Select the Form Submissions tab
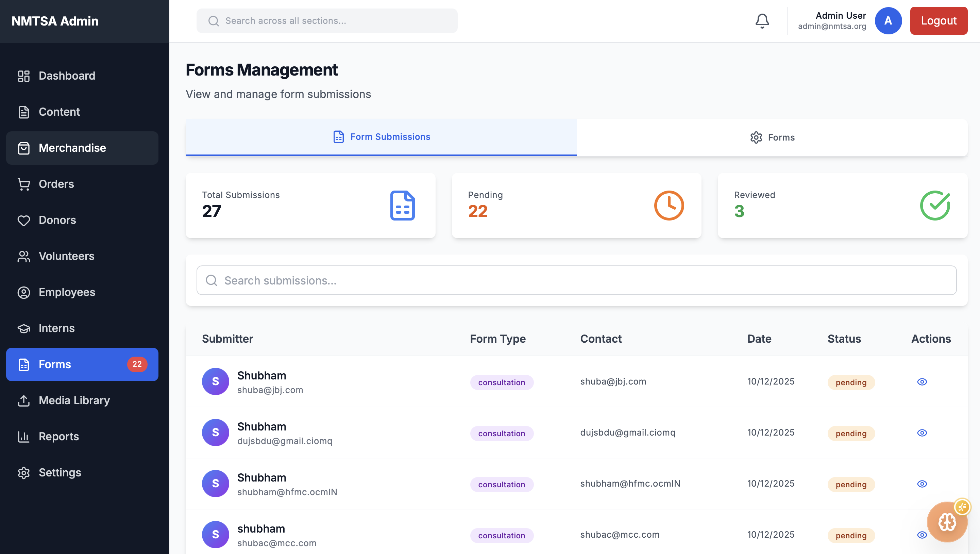The width and height of the screenshot is (980, 554). click(x=381, y=137)
